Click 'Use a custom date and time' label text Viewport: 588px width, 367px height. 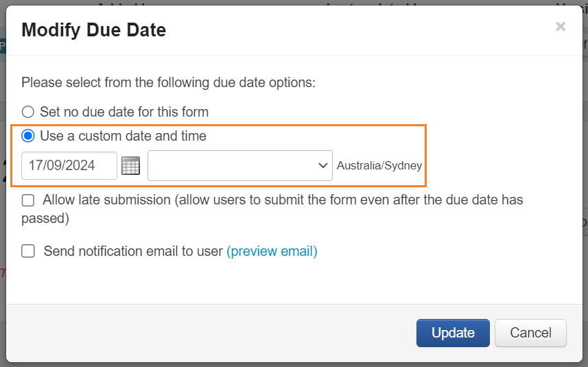[123, 136]
